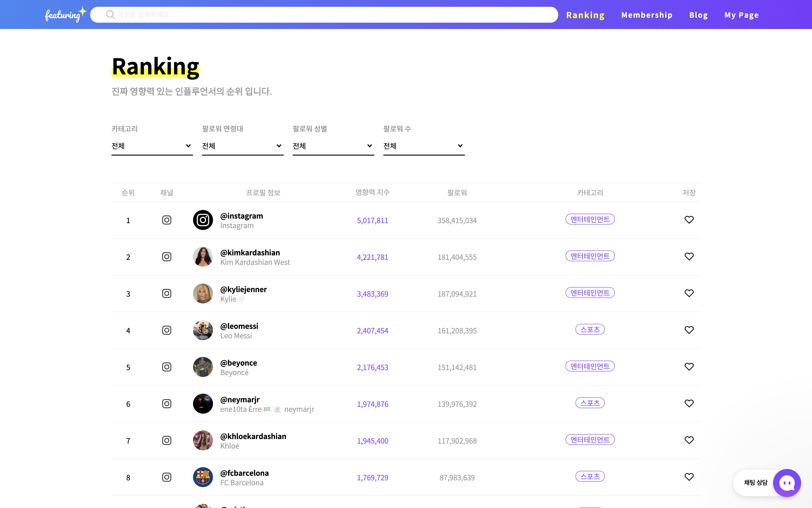Open the @instagram account link
This screenshot has height=508, width=812.
pos(242,216)
